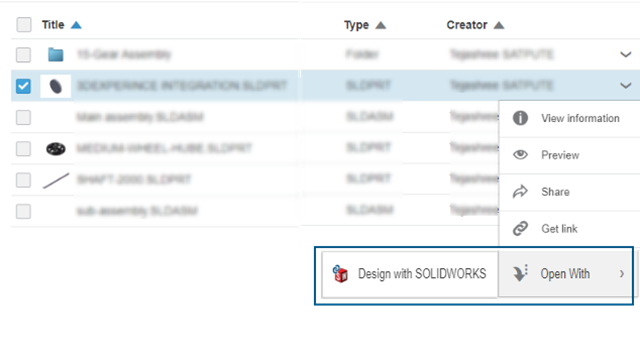Click the Get link chain icon
The image size is (640, 361).
pos(520,228)
